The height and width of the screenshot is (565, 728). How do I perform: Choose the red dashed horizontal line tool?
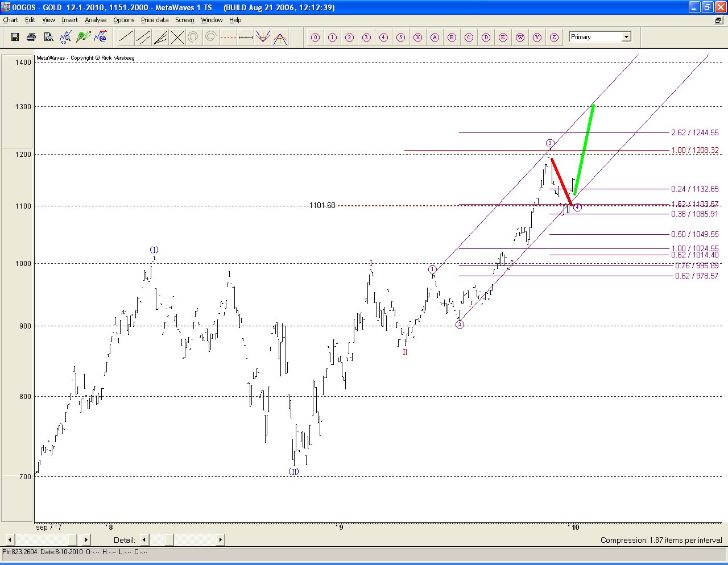(x=228, y=38)
